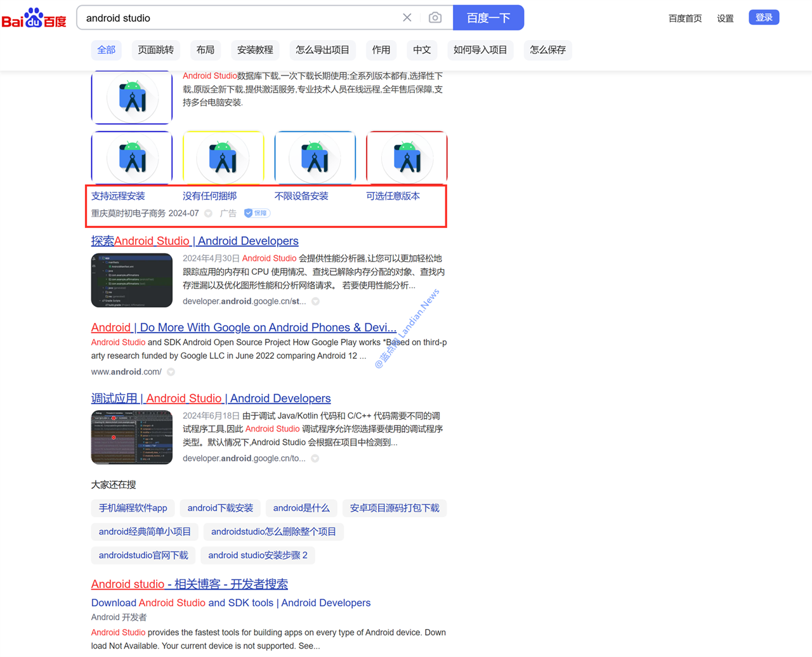Select the 作用 tab
This screenshot has width=812, height=657.
click(x=381, y=50)
